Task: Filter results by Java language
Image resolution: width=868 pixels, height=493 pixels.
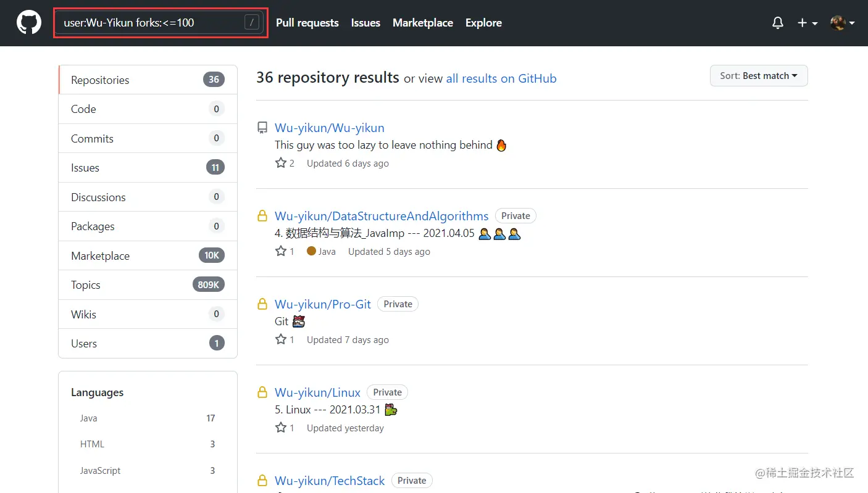Action: [x=148, y=418]
